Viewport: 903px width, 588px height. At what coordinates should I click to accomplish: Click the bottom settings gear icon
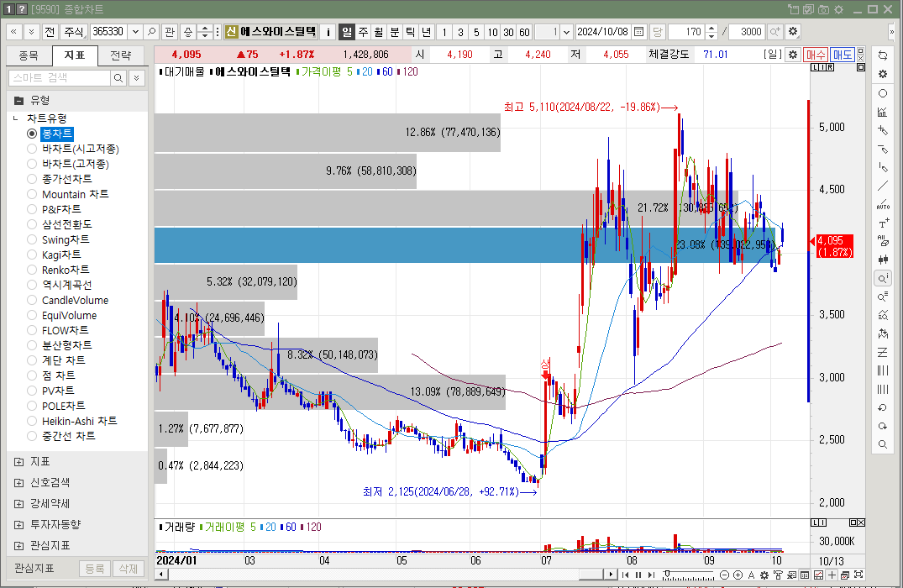point(764,575)
